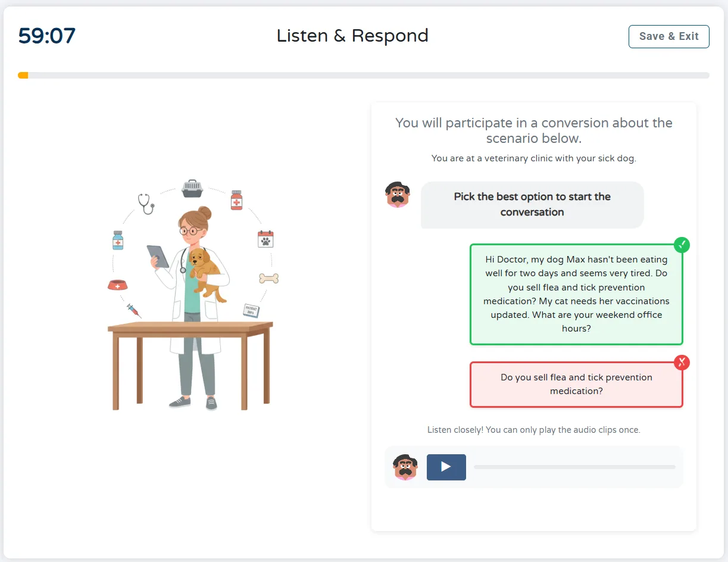Click the Patient Info document icon
The width and height of the screenshot is (728, 562).
pyautogui.click(x=252, y=311)
